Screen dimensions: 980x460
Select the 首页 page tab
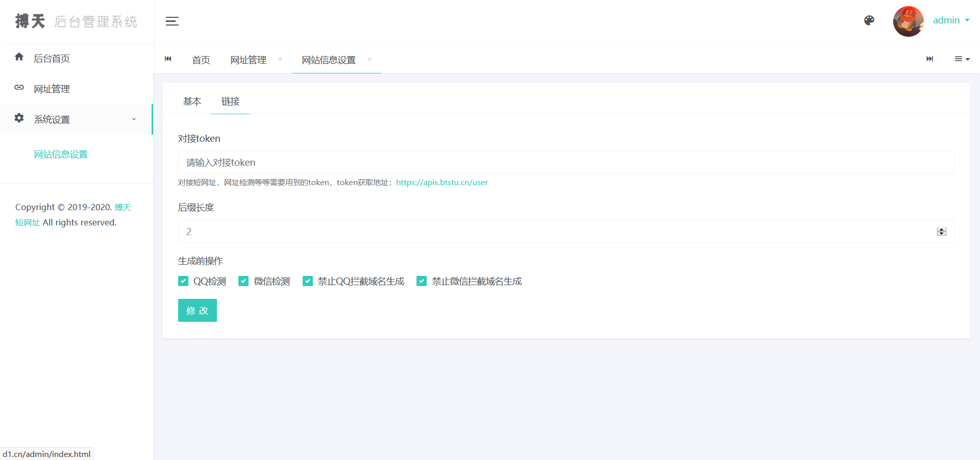pos(201,60)
